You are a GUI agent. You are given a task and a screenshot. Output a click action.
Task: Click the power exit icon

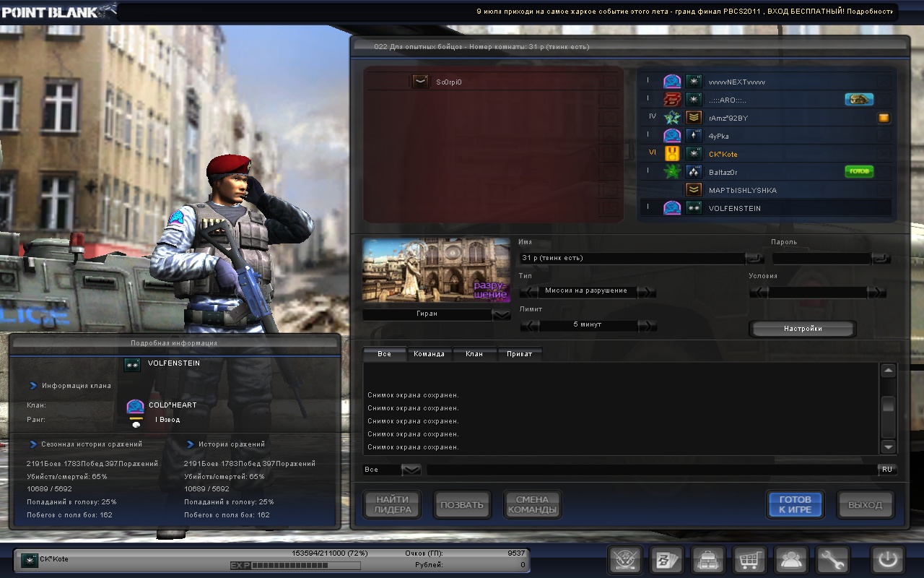887,560
